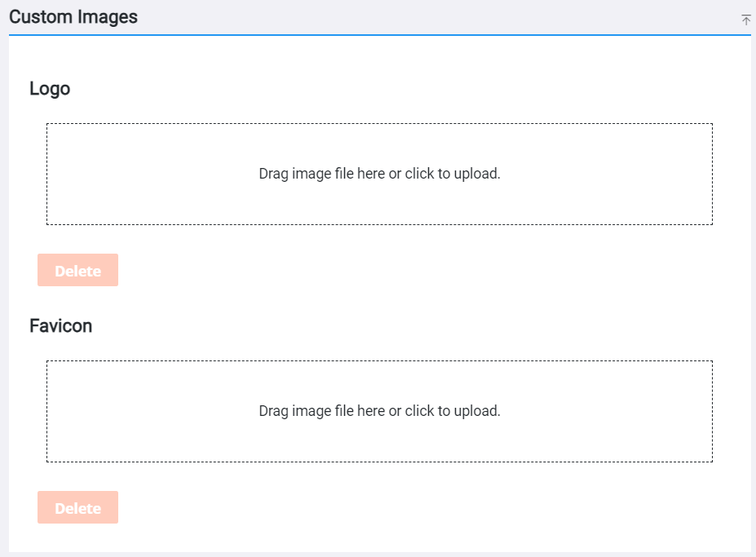
Task: Click the Favicon 'Drag image file here' text
Action: point(322,411)
